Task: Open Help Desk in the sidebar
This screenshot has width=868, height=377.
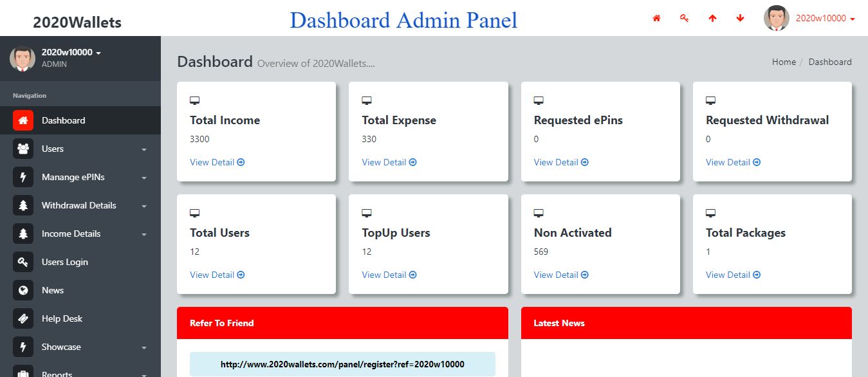Action: pyautogui.click(x=80, y=318)
